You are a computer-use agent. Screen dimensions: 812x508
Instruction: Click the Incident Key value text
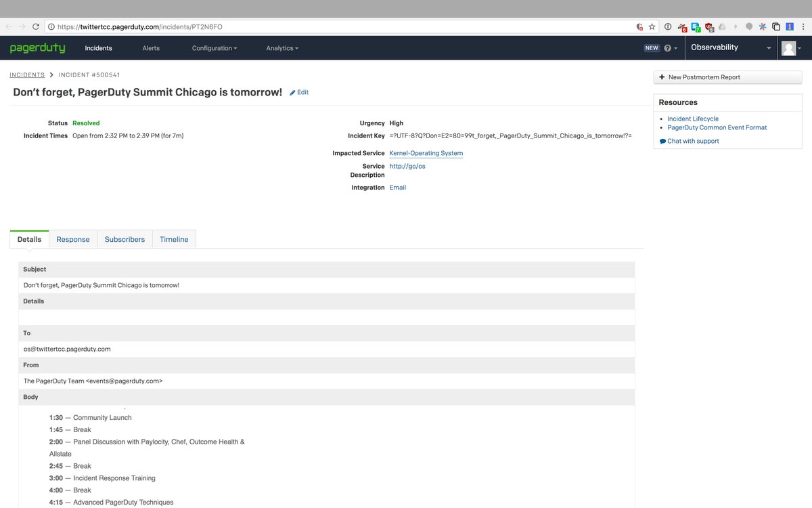pos(511,135)
